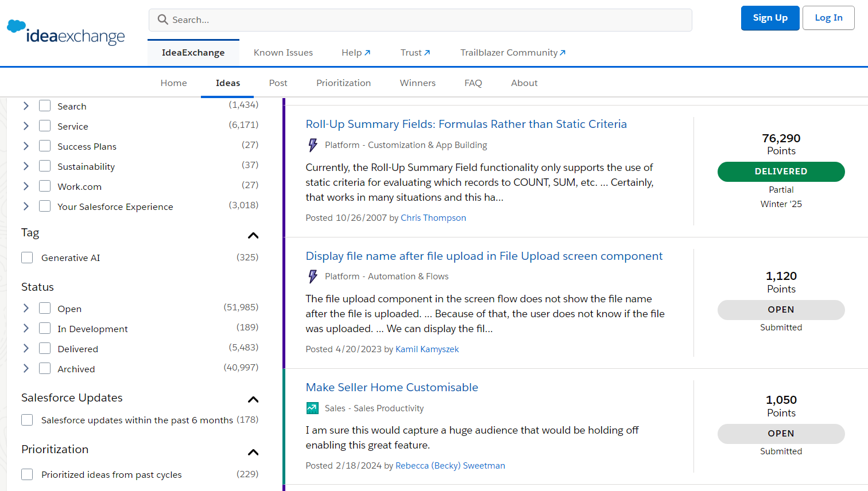Open the Known Issues tab
The image size is (868, 491).
pos(284,53)
